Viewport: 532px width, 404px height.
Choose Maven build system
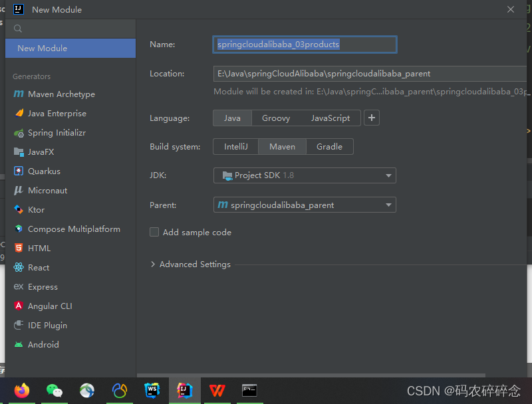282,147
